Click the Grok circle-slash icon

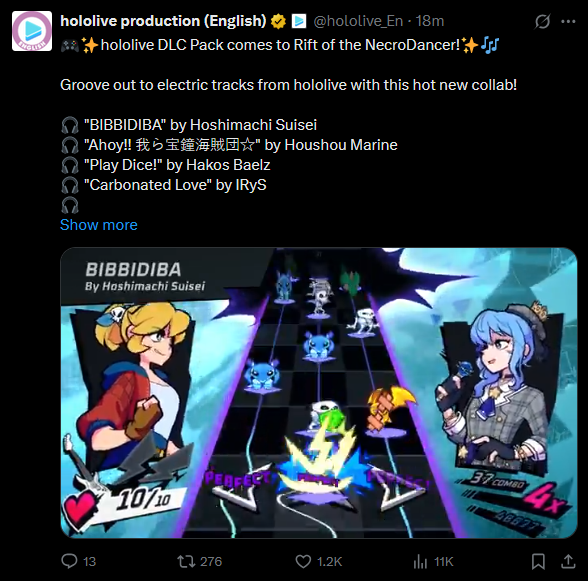pos(543,21)
